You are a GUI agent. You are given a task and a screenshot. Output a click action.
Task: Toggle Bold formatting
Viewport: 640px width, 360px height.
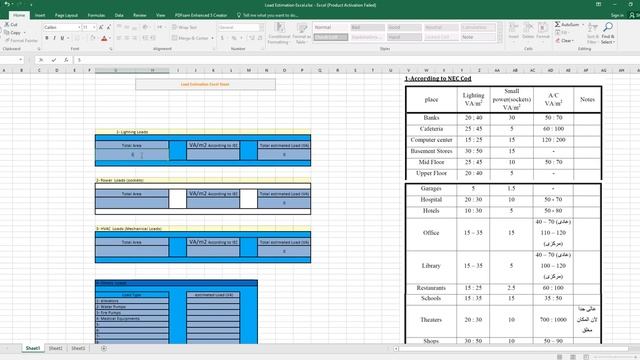(47, 38)
